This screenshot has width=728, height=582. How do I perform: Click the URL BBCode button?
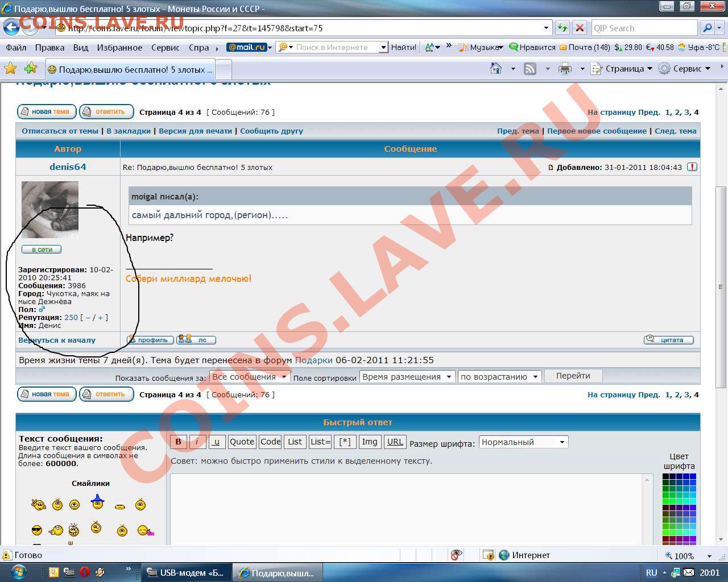pyautogui.click(x=395, y=442)
